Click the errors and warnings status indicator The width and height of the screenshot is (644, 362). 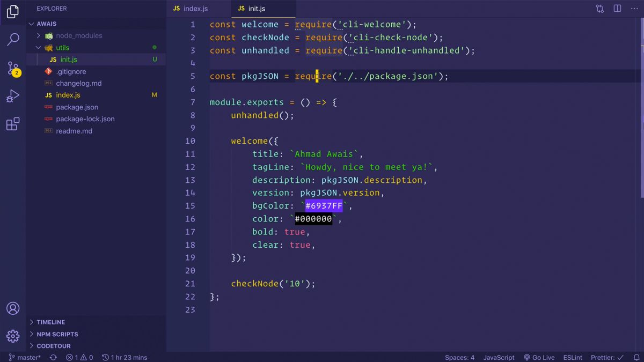79,357
